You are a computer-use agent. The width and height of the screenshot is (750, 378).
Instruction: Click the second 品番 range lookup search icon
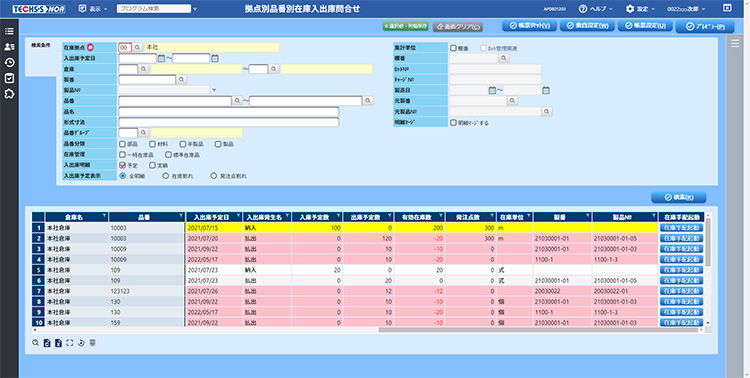click(368, 100)
